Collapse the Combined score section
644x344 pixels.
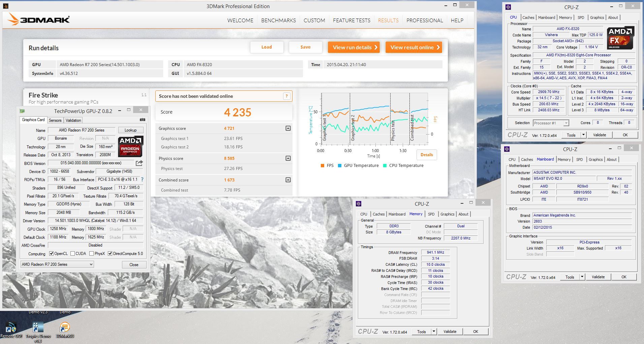click(x=288, y=180)
